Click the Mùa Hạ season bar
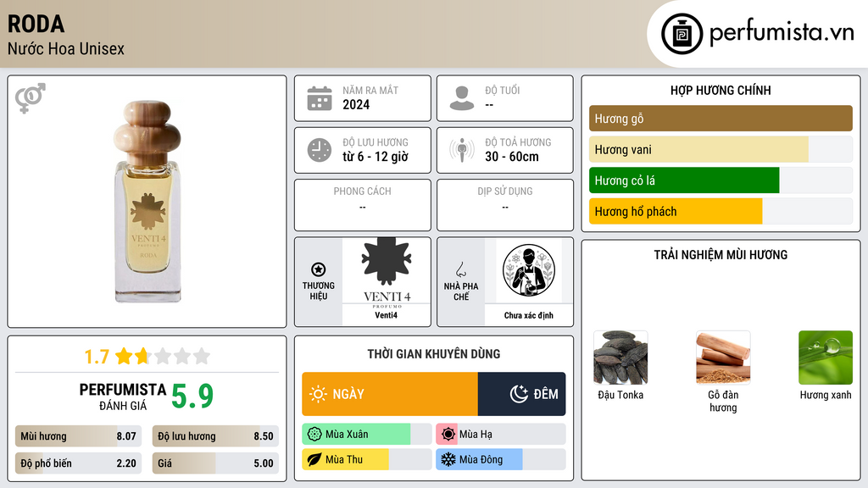This screenshot has width=868, height=488. [500, 435]
